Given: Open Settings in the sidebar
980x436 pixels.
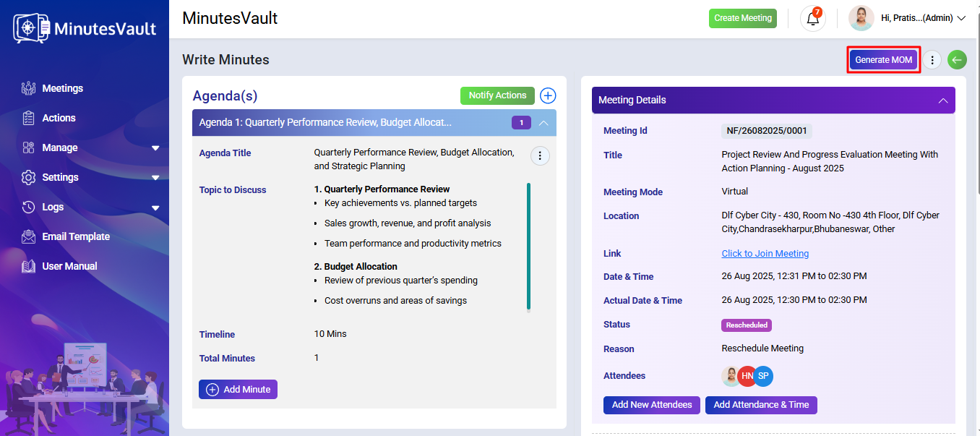Looking at the screenshot, I should coord(61,177).
